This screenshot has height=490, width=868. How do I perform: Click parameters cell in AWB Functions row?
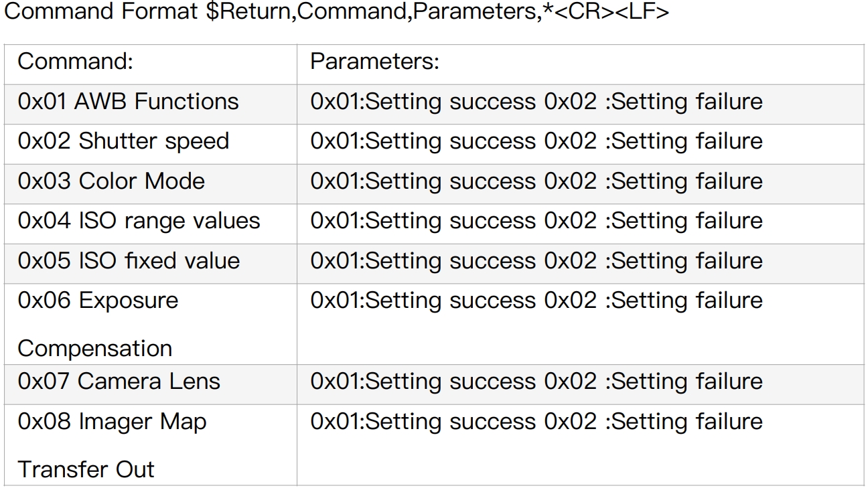tap(536, 102)
